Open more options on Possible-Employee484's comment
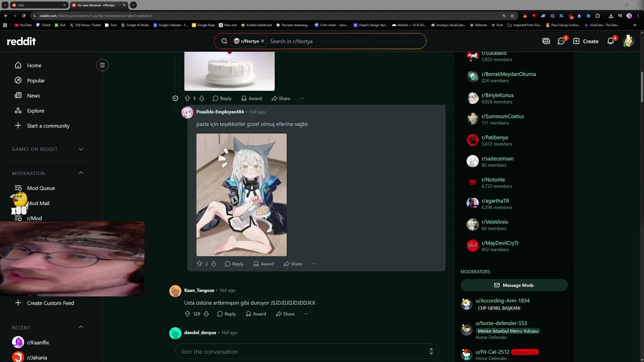The height and width of the screenshot is (362, 644). coord(314,264)
